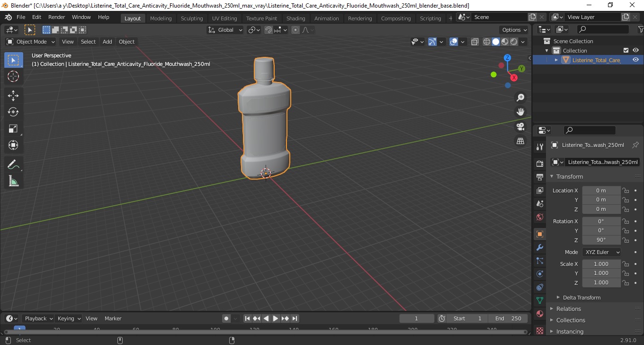Open the Object Constraint properties tab
Image resolution: width=644 pixels, height=345 pixels.
[x=539, y=287]
